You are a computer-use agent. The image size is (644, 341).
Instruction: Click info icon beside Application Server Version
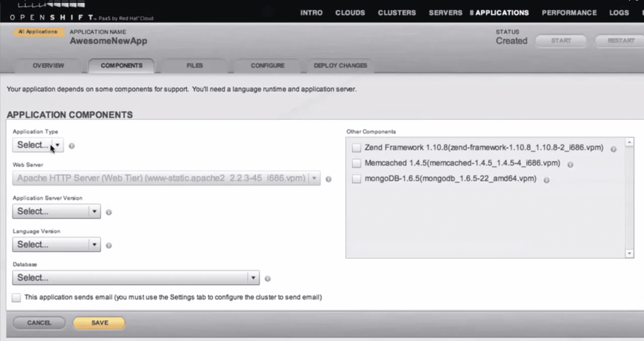click(x=109, y=212)
